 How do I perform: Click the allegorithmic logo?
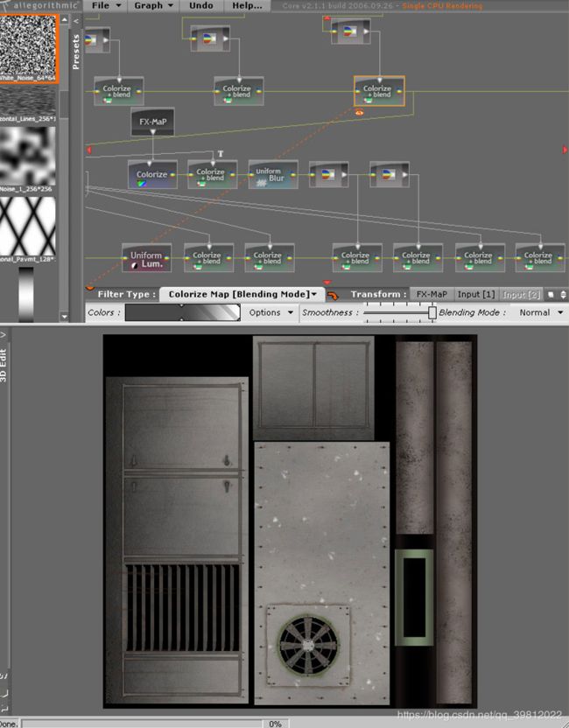click(40, 5)
